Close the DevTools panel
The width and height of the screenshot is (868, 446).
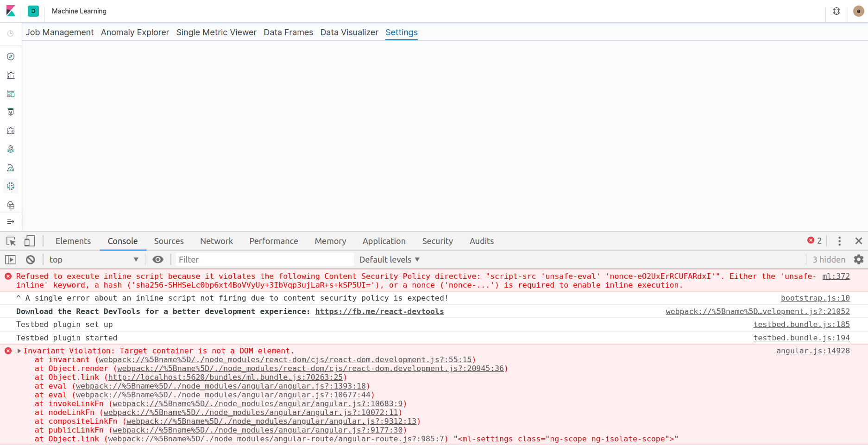click(859, 241)
